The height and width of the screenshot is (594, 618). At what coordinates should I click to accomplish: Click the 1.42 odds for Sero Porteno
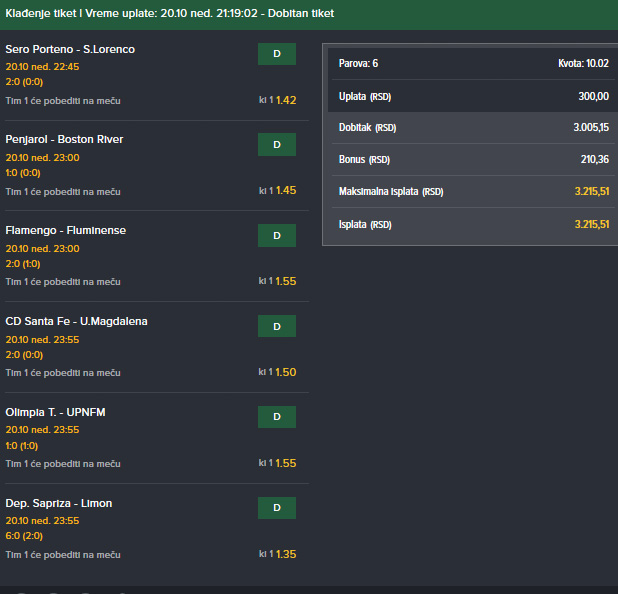coord(286,101)
